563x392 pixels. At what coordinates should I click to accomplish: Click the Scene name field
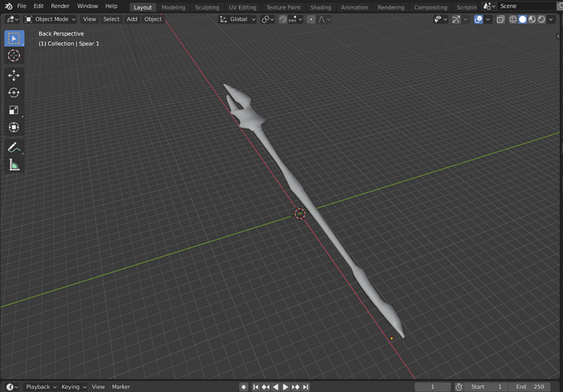pos(526,6)
